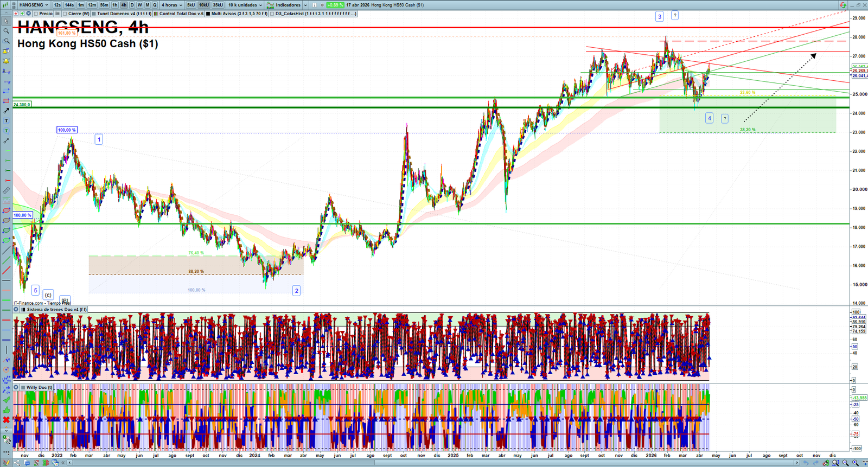Click the red X delete icon in left toolbar

pyautogui.click(x=6, y=420)
